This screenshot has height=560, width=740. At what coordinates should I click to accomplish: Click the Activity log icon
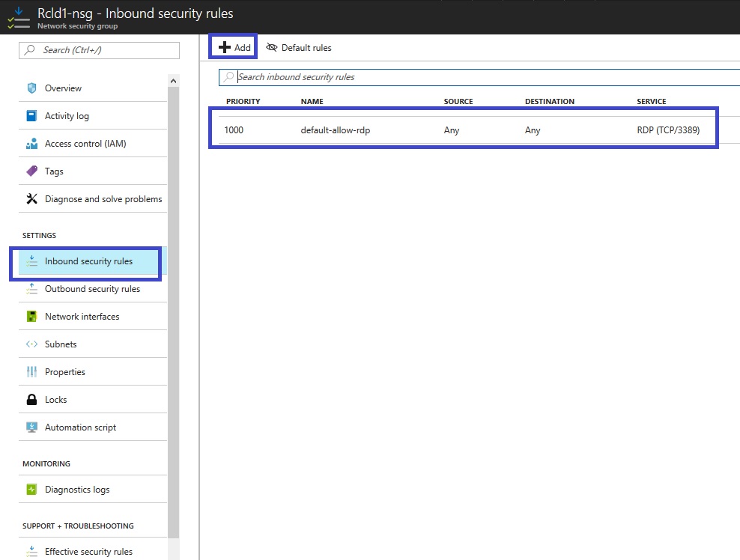coord(31,116)
